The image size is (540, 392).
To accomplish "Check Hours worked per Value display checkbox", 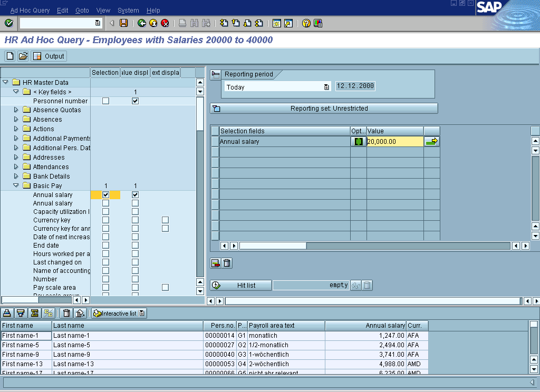I will [136, 253].
